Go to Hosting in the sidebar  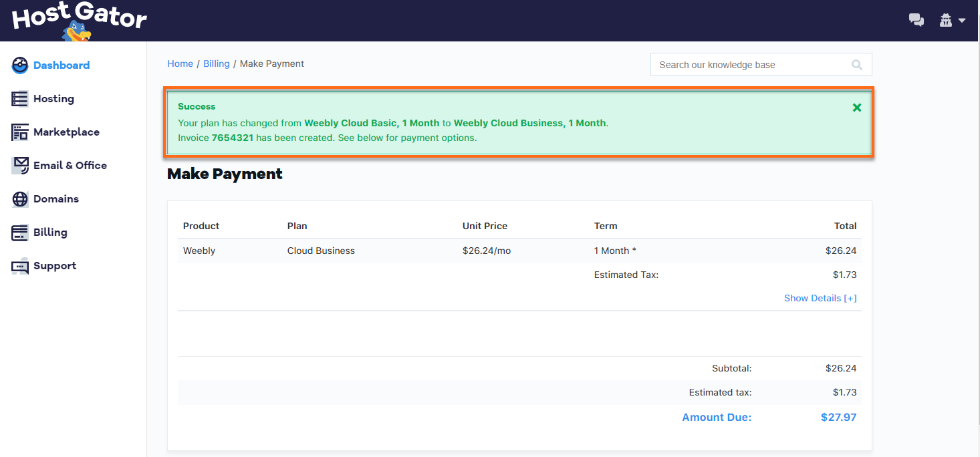[53, 98]
